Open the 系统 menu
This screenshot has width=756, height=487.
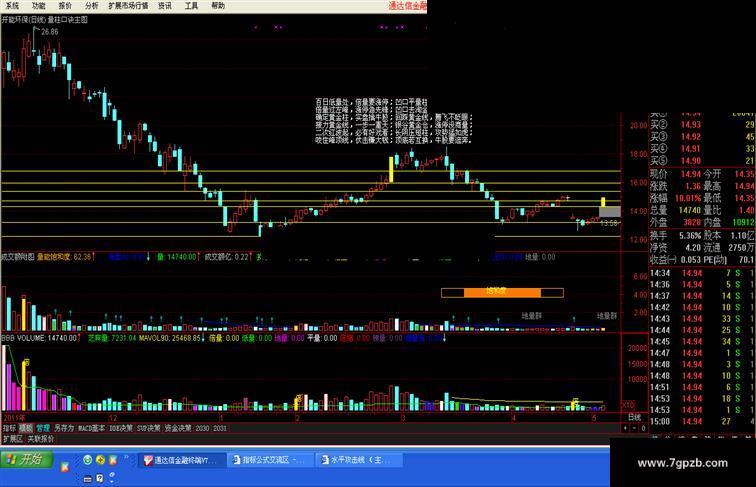(12, 6)
